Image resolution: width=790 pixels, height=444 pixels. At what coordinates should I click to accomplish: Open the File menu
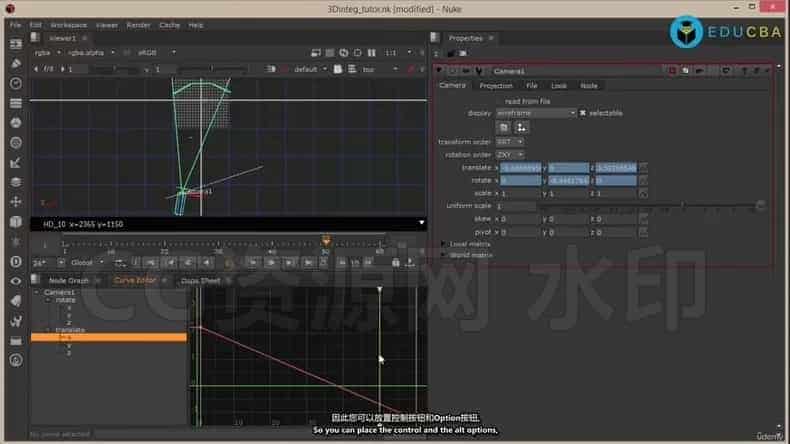click(15, 25)
